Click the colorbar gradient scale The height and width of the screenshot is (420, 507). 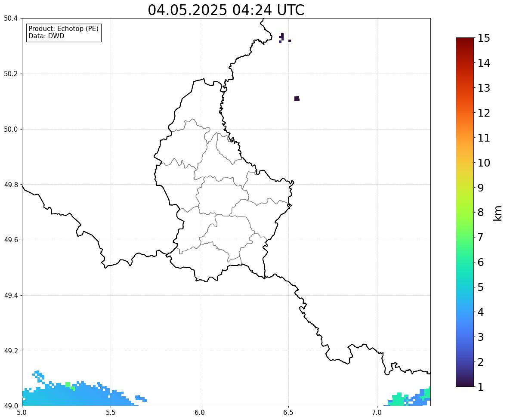click(x=465, y=212)
